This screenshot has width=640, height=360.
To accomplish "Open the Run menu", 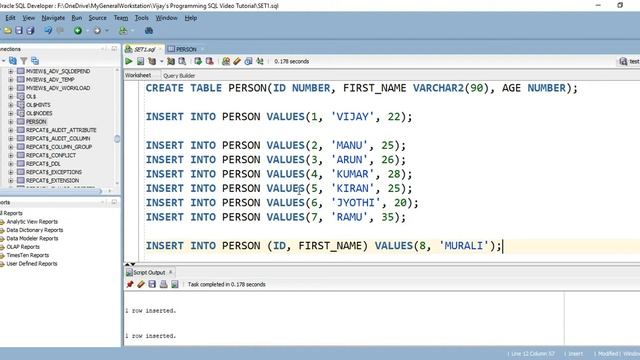I will tap(76, 18).
